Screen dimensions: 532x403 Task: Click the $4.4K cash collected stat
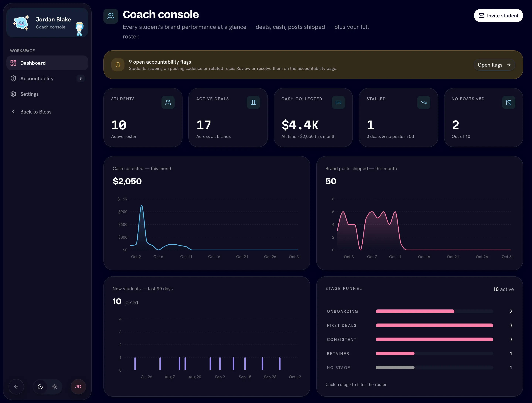pyautogui.click(x=300, y=125)
